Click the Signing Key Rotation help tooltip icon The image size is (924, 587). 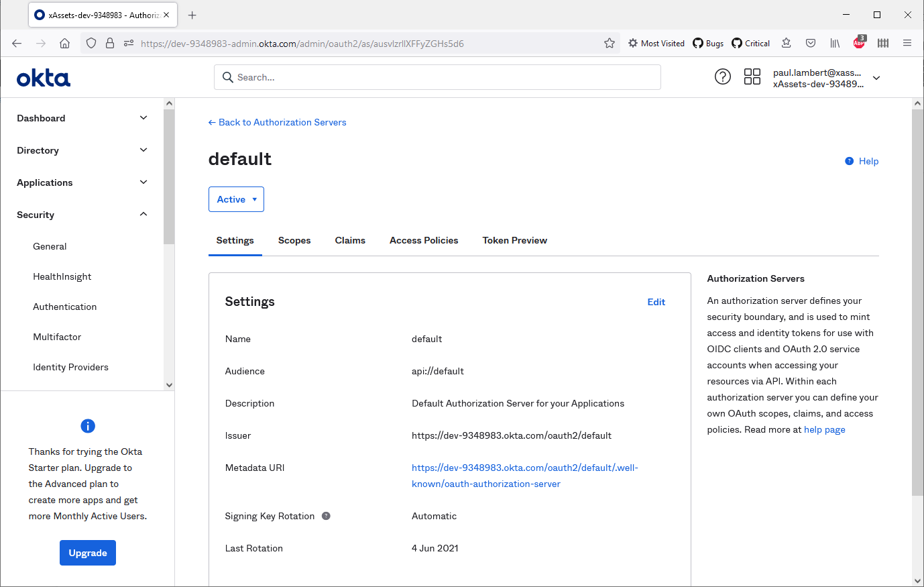click(x=326, y=515)
